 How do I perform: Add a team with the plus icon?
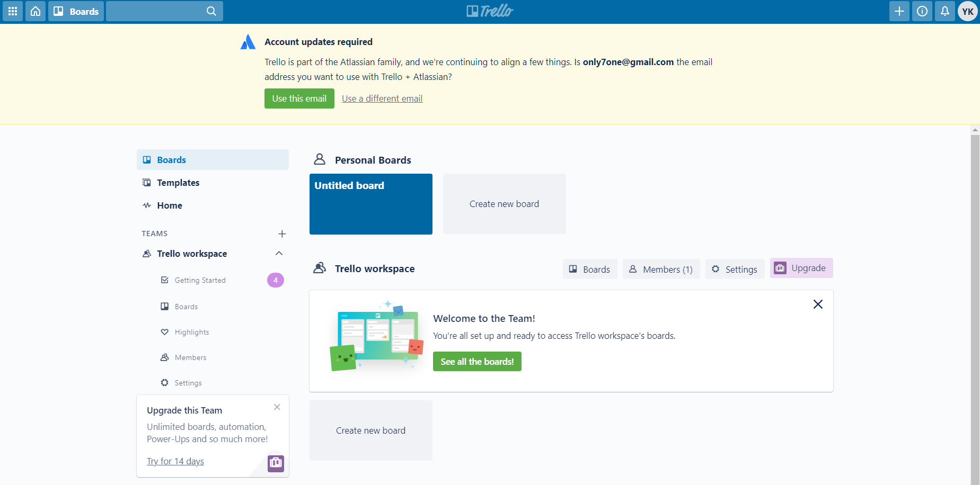[x=282, y=233]
